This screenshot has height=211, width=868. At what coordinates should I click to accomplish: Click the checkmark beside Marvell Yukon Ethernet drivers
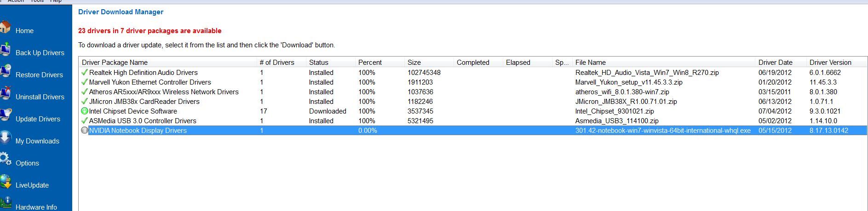[x=84, y=82]
